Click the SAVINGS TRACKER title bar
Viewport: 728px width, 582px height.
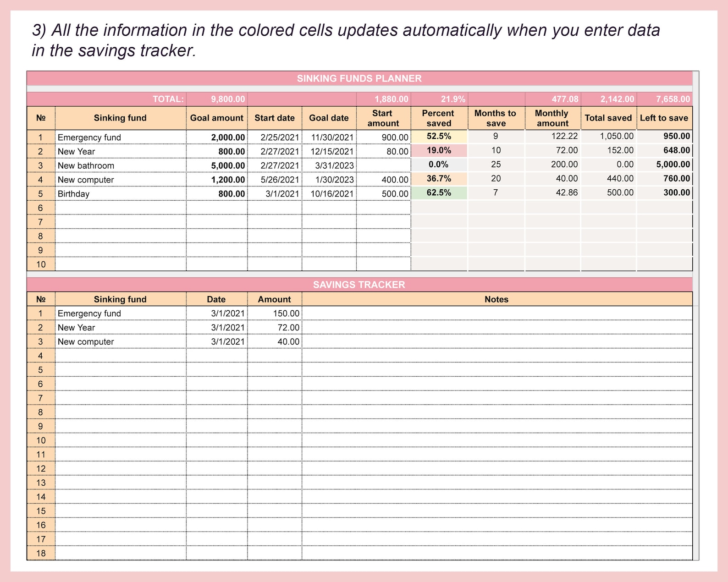point(359,285)
